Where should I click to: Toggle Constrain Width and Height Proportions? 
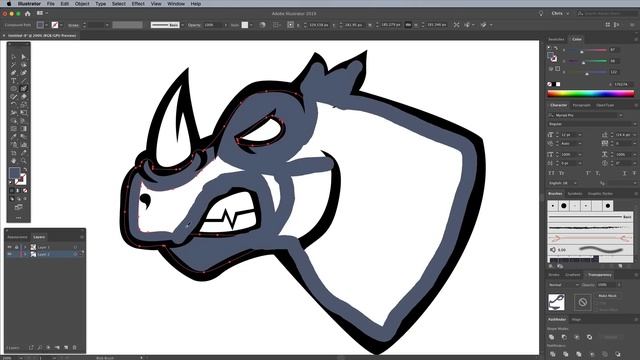[408, 25]
